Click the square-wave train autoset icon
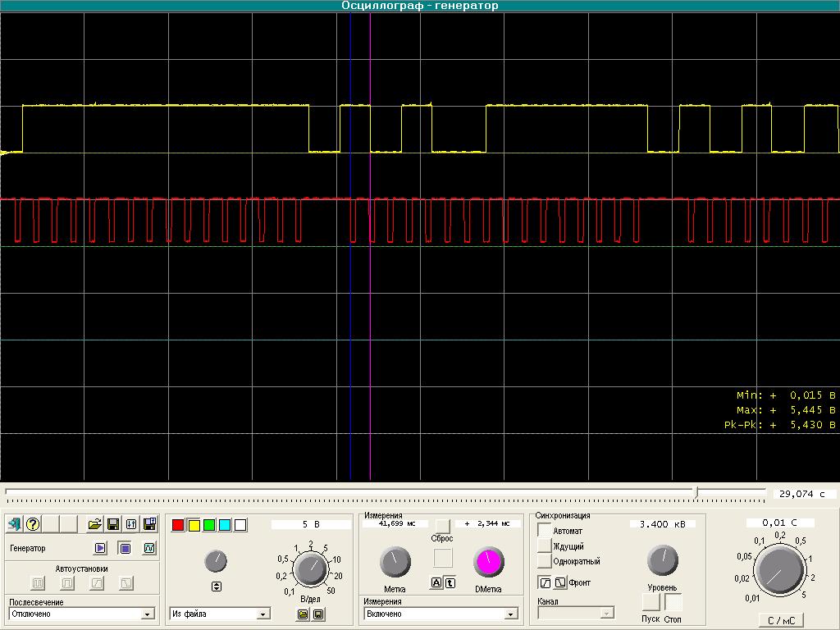840x630 pixels. [x=38, y=582]
